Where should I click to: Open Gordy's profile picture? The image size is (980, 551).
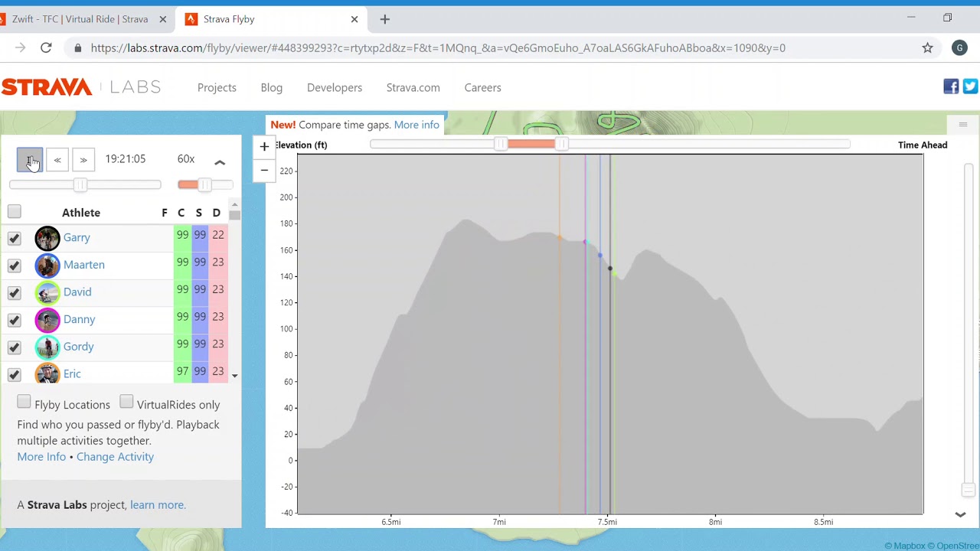(x=47, y=347)
